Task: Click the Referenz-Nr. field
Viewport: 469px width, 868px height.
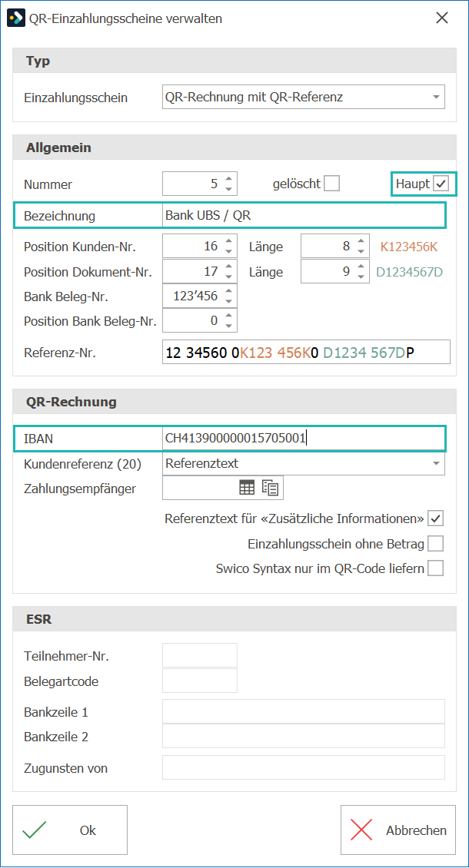Action: (306, 352)
